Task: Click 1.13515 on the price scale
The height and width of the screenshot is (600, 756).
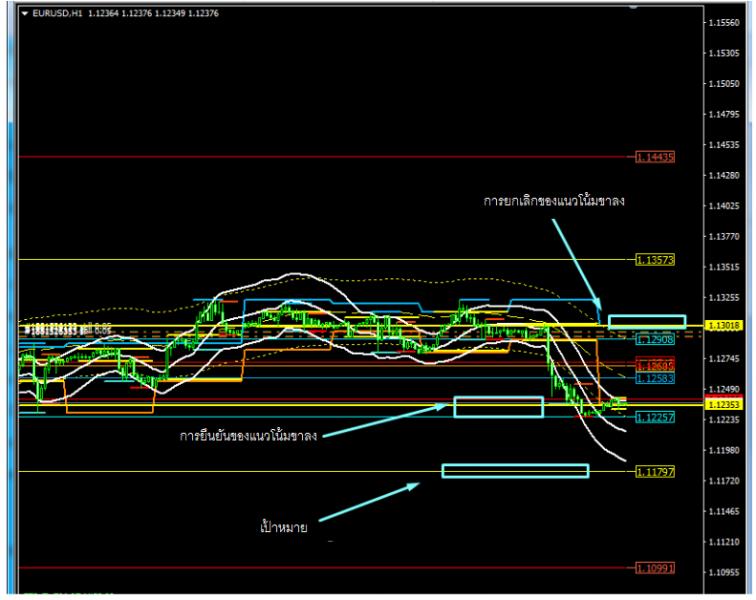Action: [x=724, y=267]
